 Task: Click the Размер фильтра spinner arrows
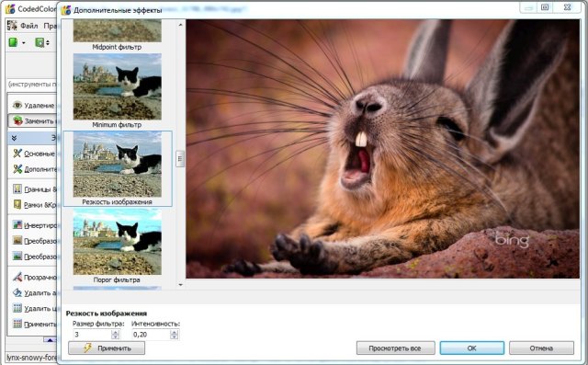tap(116, 335)
